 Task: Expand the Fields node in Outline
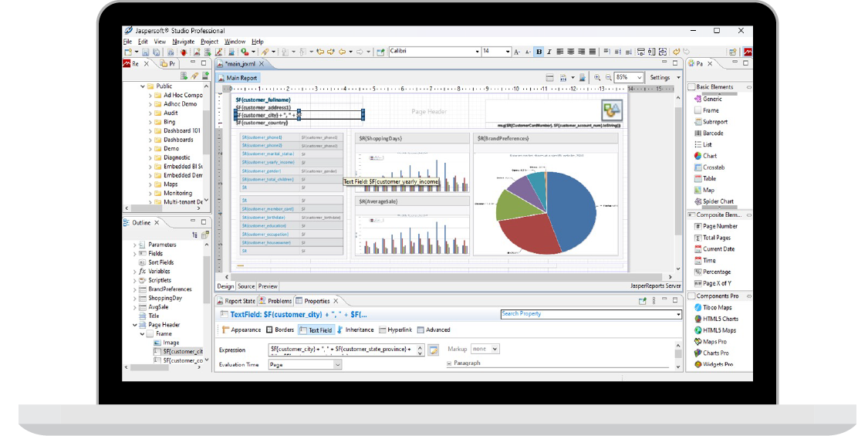tap(134, 253)
